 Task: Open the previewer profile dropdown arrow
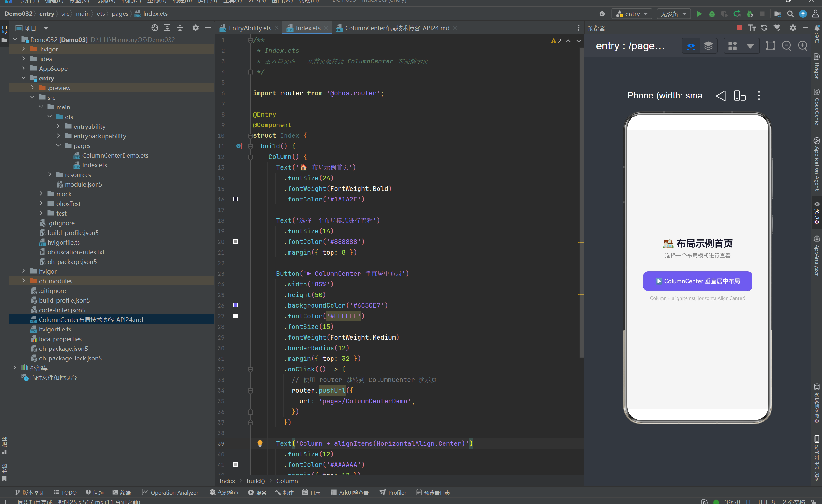click(750, 46)
